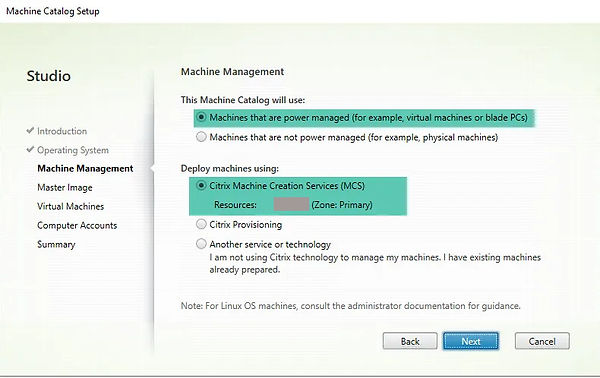The height and width of the screenshot is (378, 600).
Task: Click the Next button
Action: click(x=471, y=341)
